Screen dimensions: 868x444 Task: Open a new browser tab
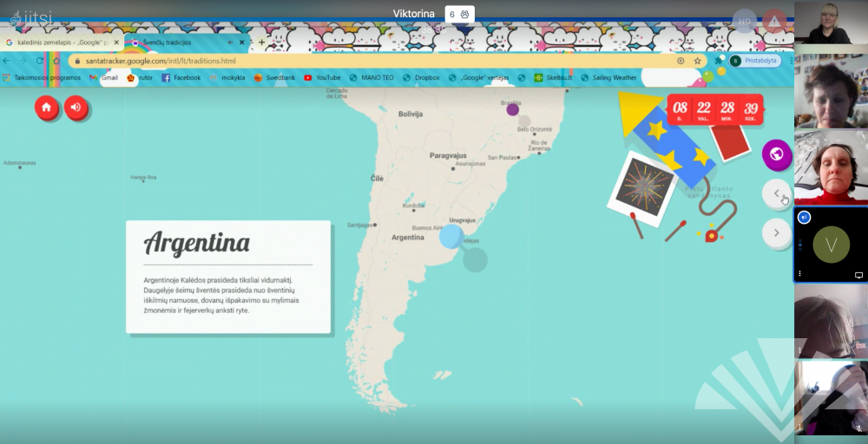261,42
